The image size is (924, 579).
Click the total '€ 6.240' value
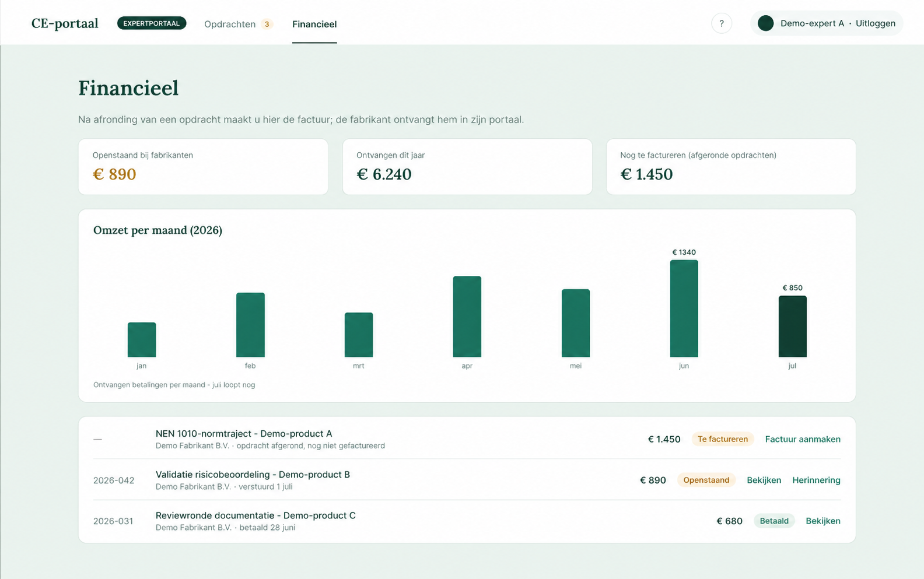click(x=384, y=174)
